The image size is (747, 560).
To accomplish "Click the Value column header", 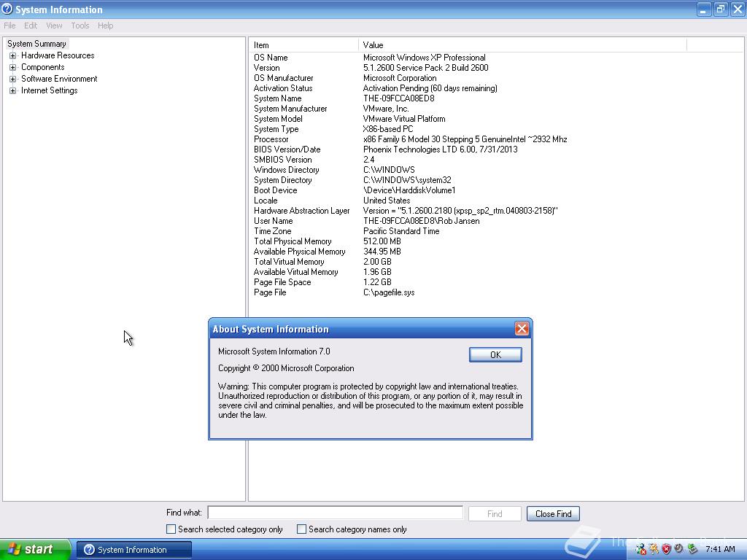I will (522, 45).
